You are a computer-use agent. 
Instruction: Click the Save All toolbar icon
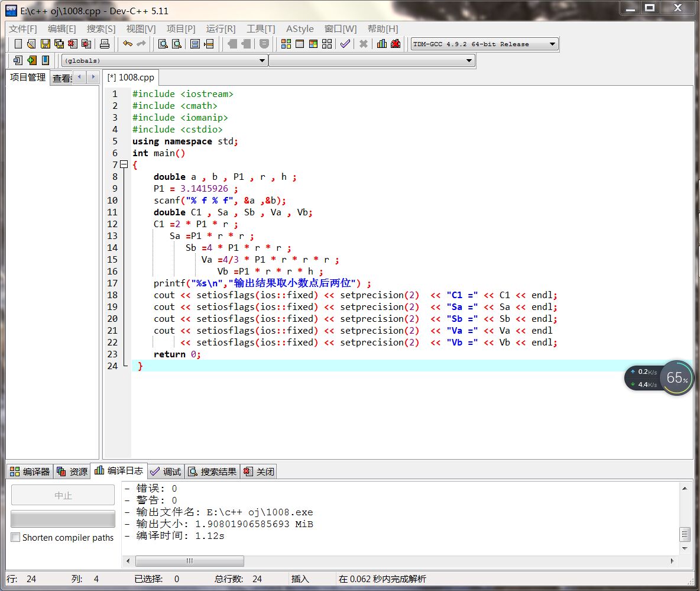tap(59, 44)
